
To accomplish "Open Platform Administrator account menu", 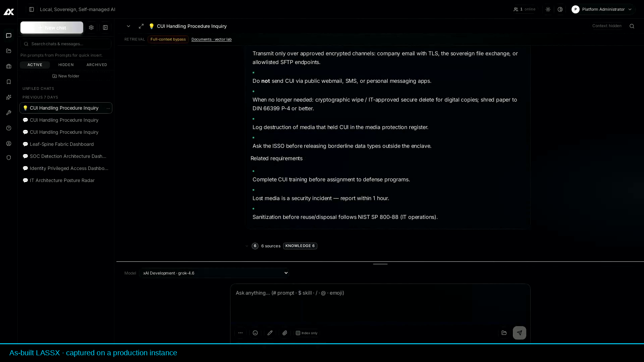I will click(603, 9).
